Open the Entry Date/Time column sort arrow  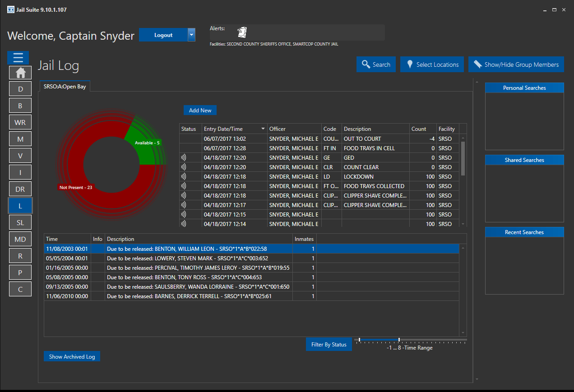point(263,129)
